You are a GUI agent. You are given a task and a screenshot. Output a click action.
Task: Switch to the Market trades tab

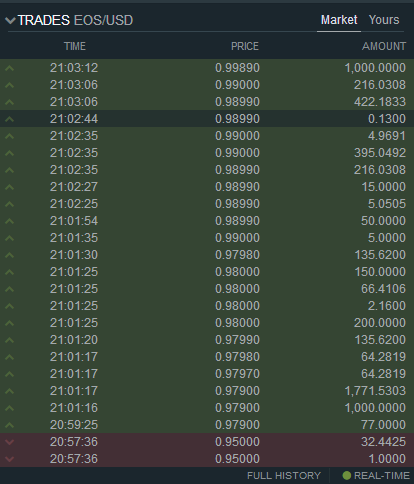point(339,20)
